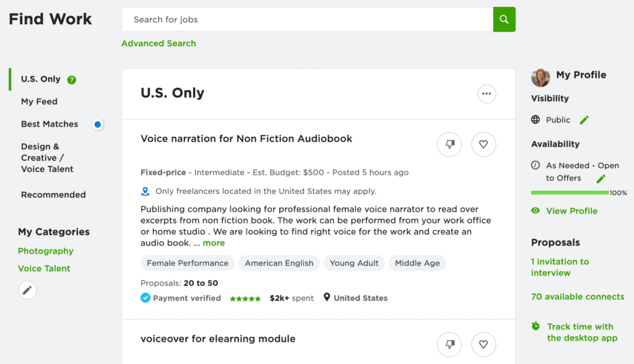Image resolution: width=634 pixels, height=364 pixels.
Task: Select My Feed in the sidebar
Action: tap(39, 102)
